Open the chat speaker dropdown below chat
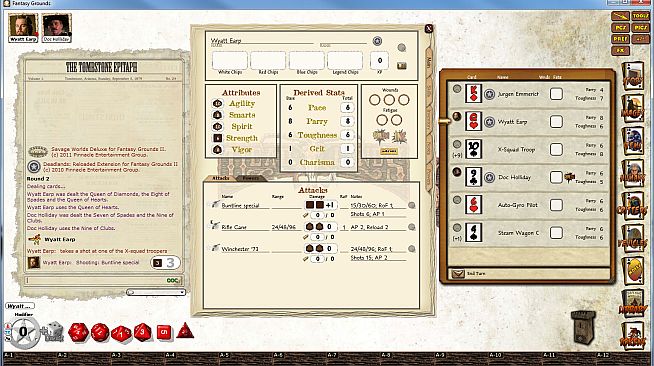 coord(156,292)
